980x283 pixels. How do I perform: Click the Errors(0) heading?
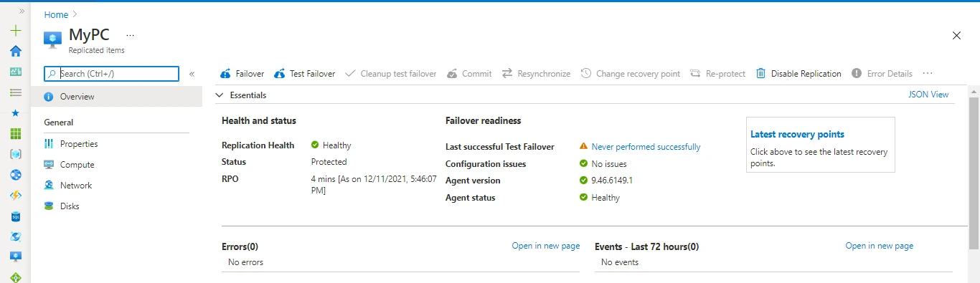(x=240, y=246)
